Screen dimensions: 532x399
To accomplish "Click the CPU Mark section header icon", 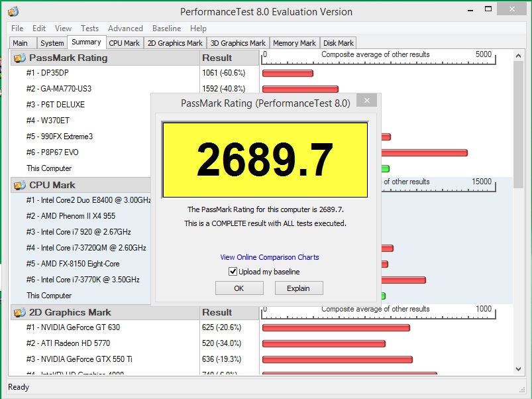I will [x=19, y=185].
